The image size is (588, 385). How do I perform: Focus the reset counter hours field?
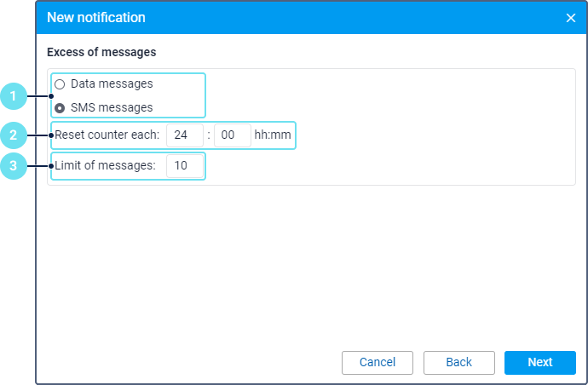click(185, 135)
